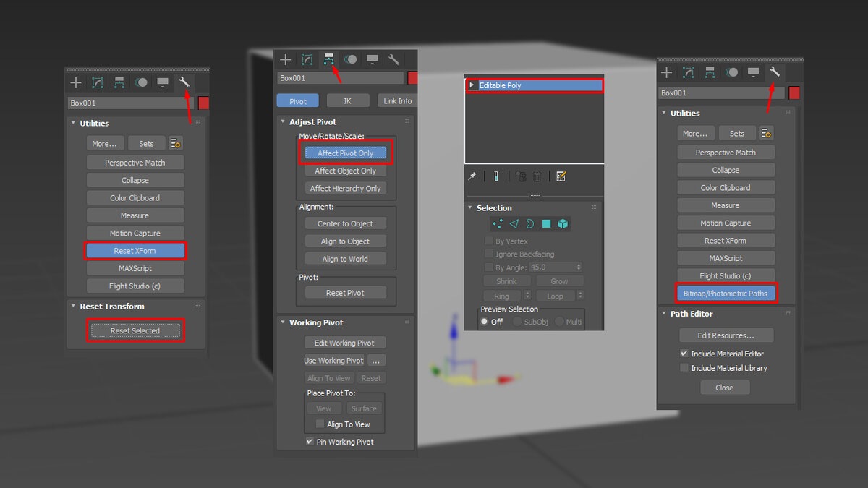
Task: Disable the Pin Working Pivot checkbox
Action: pyautogui.click(x=309, y=442)
